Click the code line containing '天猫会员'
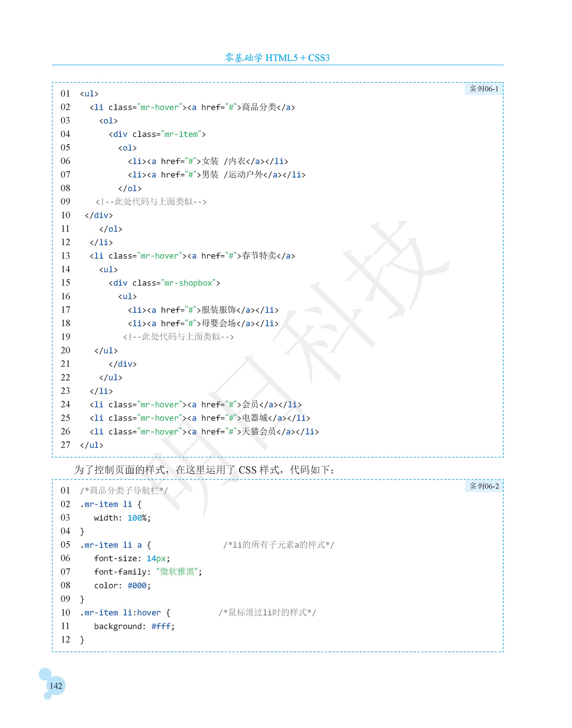572x728 pixels. pos(204,431)
